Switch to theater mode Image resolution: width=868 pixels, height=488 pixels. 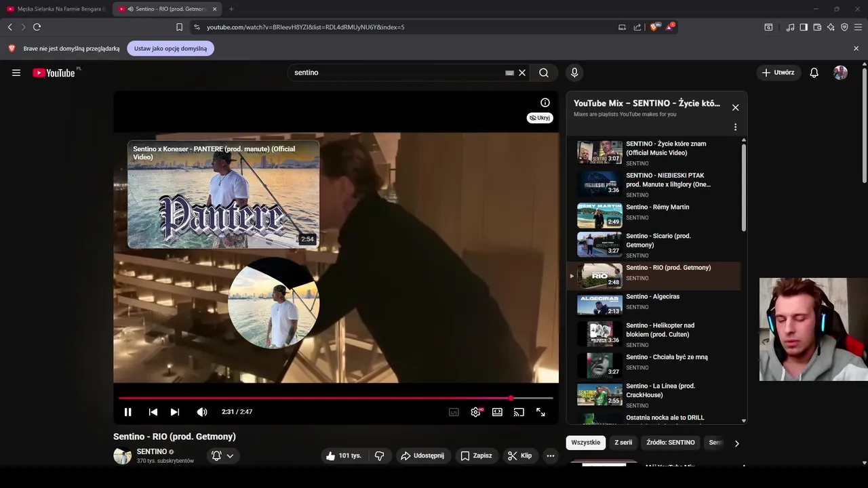497,412
